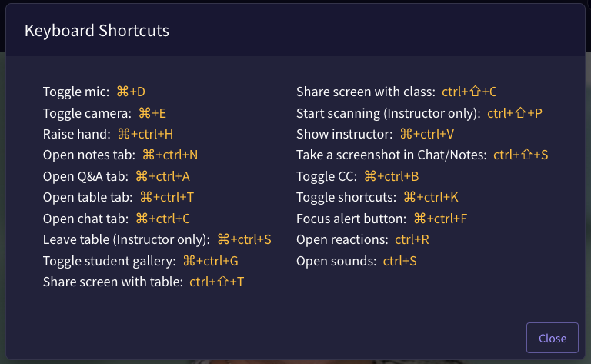Select the Share screen with table shortcut

coord(143,282)
